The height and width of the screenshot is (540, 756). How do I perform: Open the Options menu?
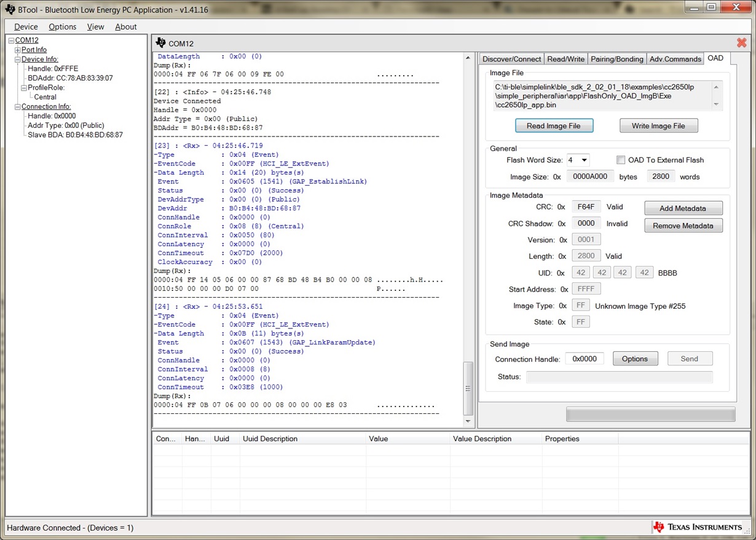pos(63,26)
